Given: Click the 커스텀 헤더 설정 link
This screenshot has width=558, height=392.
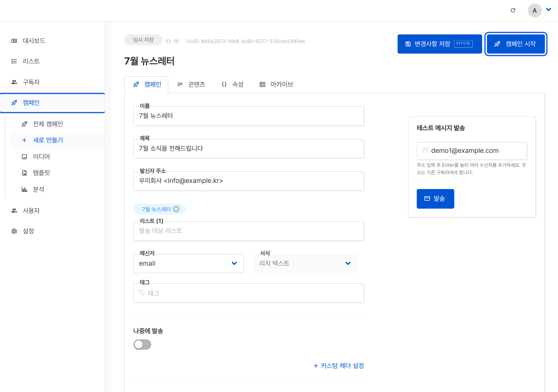Looking at the screenshot, I should (339, 366).
